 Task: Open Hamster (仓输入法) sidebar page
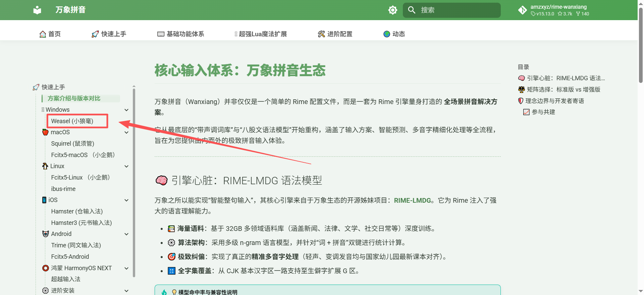77,211
